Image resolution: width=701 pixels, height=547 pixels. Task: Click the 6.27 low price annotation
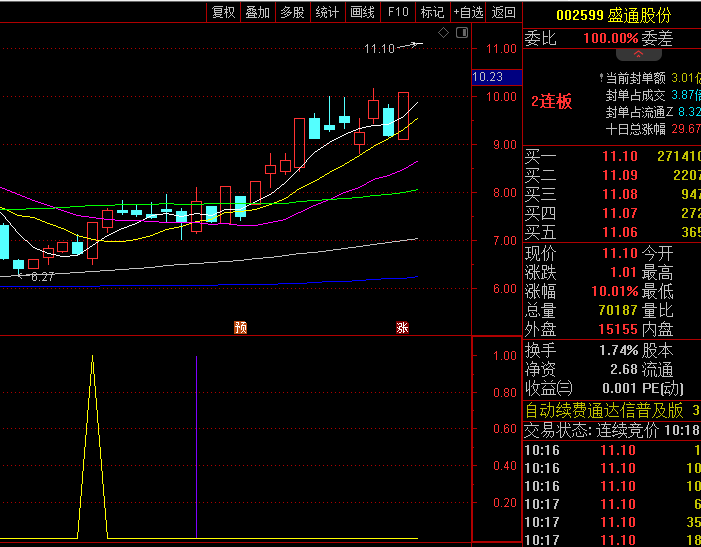coord(42,277)
